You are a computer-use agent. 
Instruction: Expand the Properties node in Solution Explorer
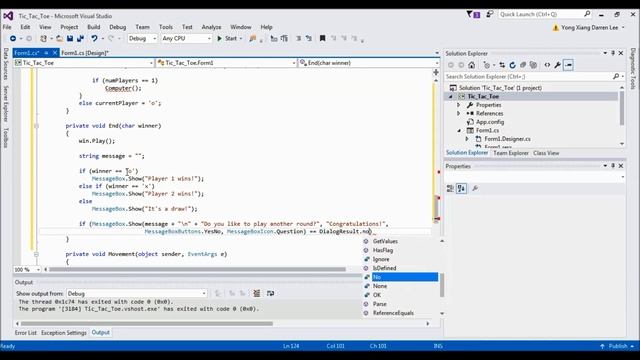pyautogui.click(x=459, y=105)
